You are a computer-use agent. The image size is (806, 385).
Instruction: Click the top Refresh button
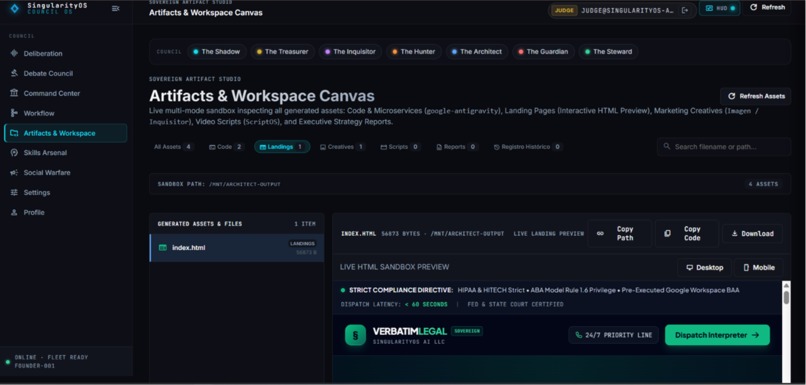767,8
